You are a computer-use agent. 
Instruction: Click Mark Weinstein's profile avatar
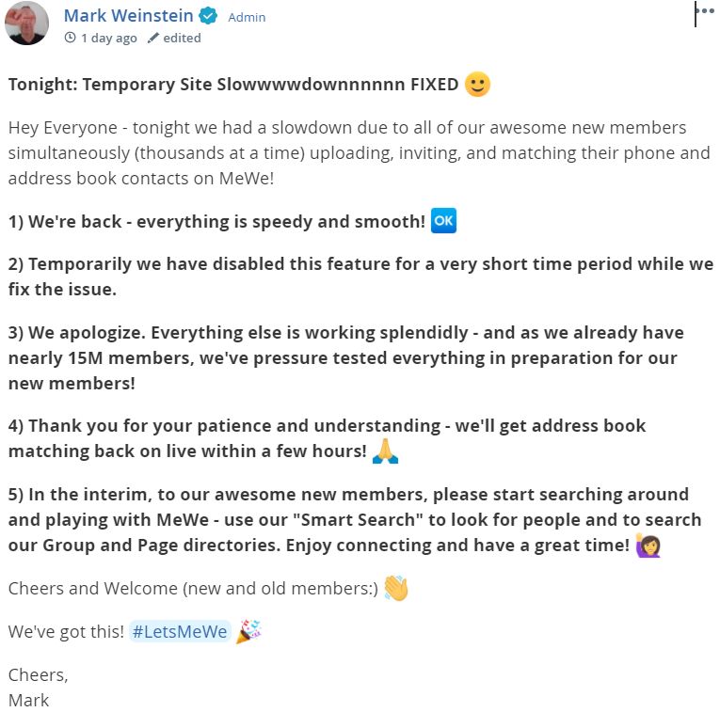26,24
